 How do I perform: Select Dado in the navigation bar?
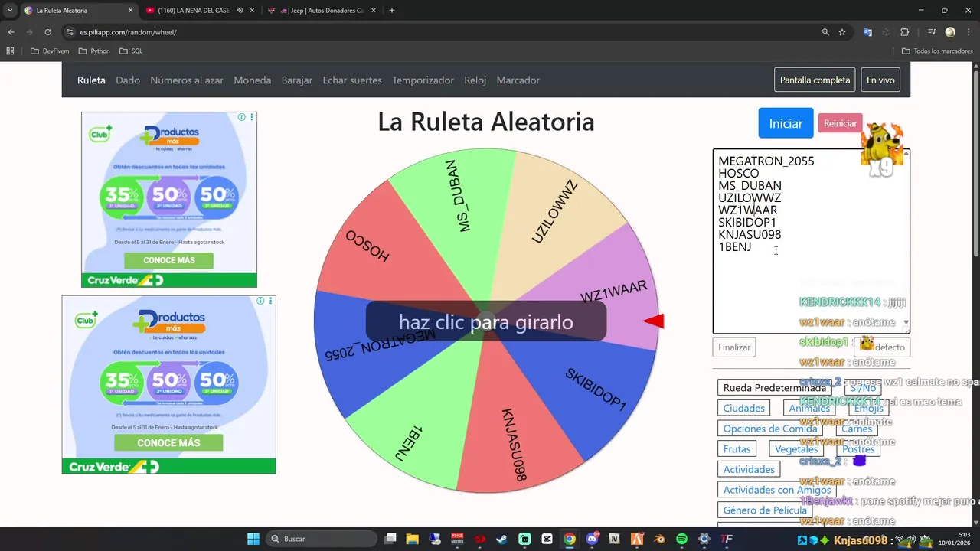pyautogui.click(x=128, y=80)
